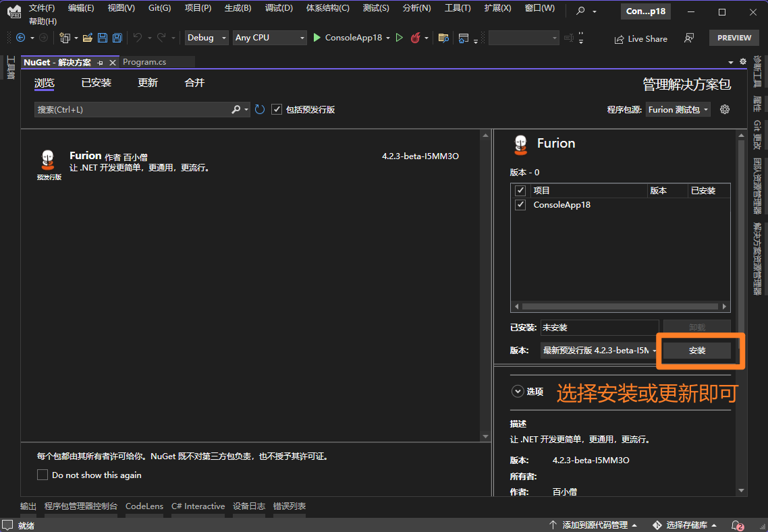This screenshot has height=532, width=768.
Task: Check the Do not show this again box
Action: click(43, 475)
